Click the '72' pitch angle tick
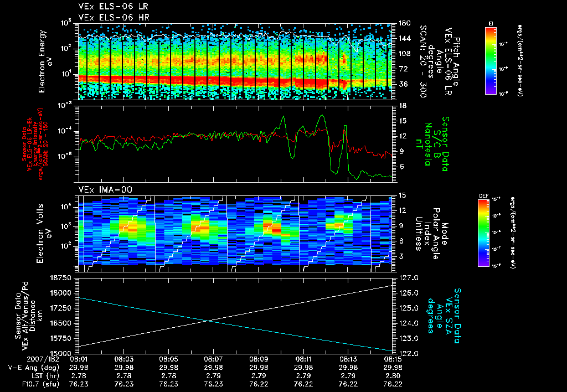 coord(403,69)
